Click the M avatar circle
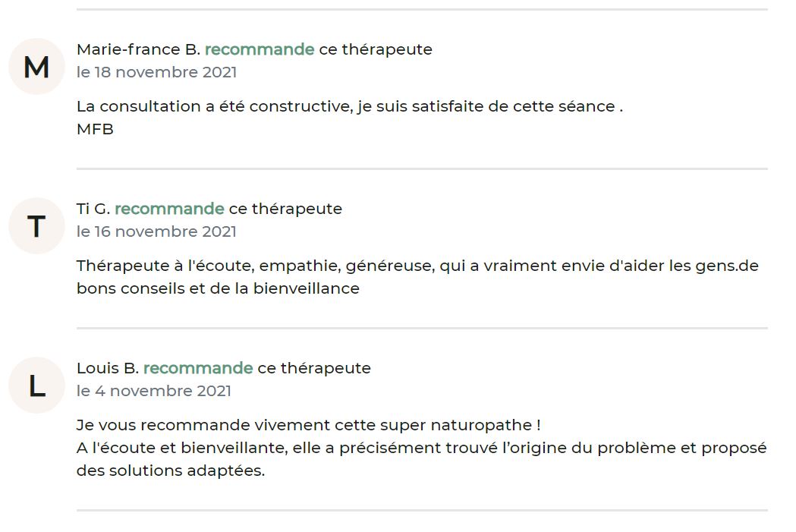This screenshot has width=796, height=532. tap(36, 67)
